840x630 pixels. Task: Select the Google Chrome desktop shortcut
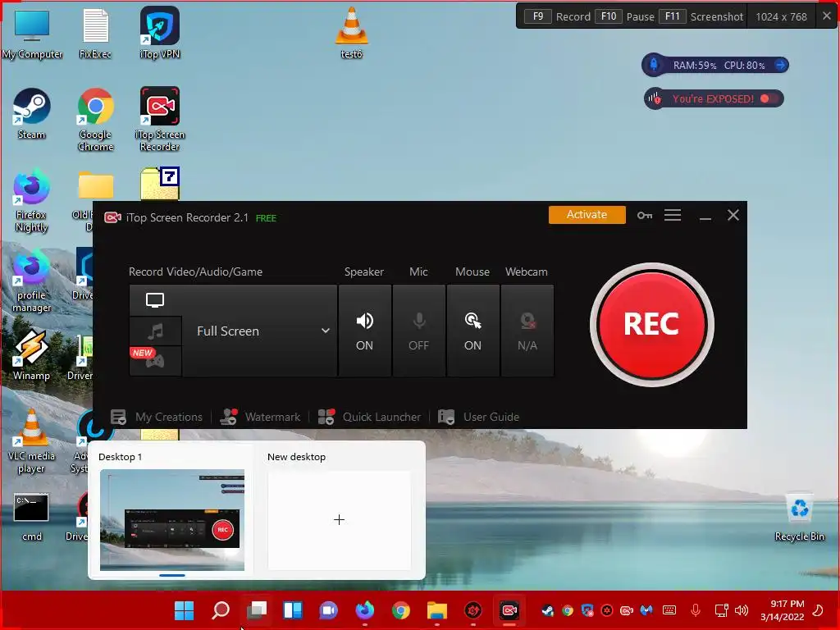95,120
